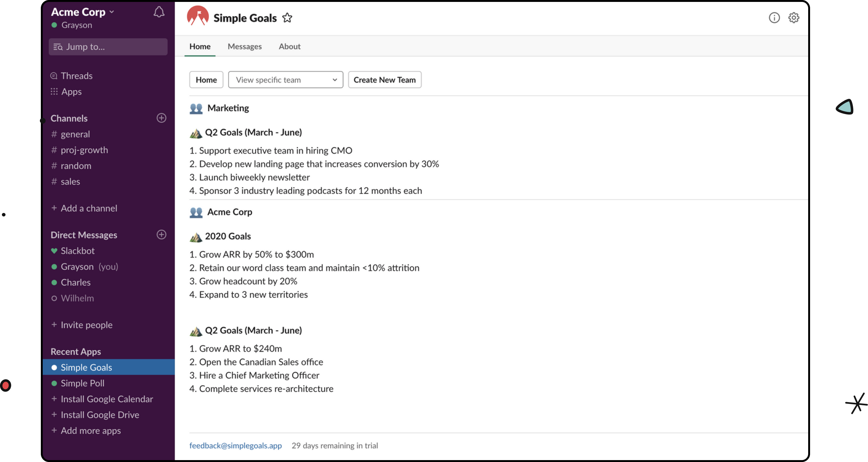The image size is (868, 462).
Task: Click the Grayson status under workspace name
Action: click(x=72, y=25)
